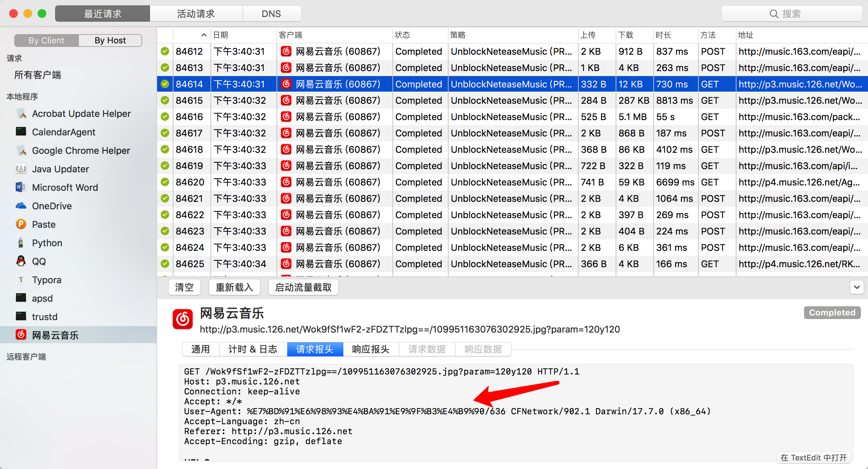Sort table by the 状态 column header
Image resolution: width=868 pixels, height=469 pixels.
(420, 35)
